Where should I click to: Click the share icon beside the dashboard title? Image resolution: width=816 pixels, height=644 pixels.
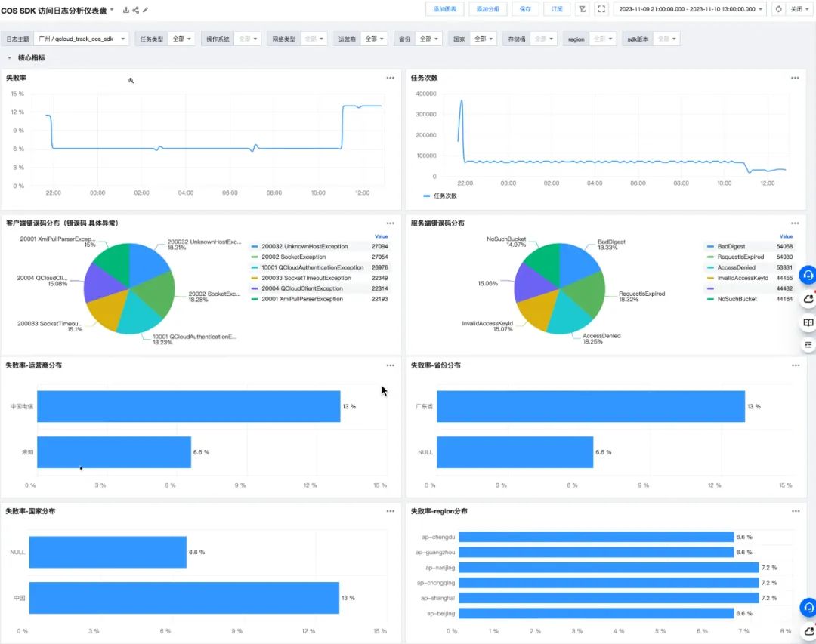tap(136, 10)
